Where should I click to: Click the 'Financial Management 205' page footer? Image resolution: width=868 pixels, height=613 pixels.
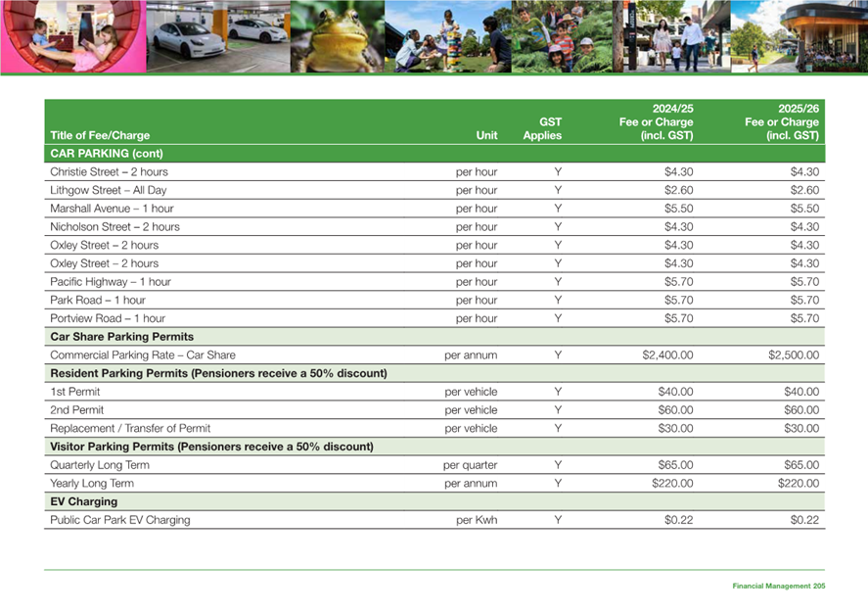pyautogui.click(x=778, y=585)
